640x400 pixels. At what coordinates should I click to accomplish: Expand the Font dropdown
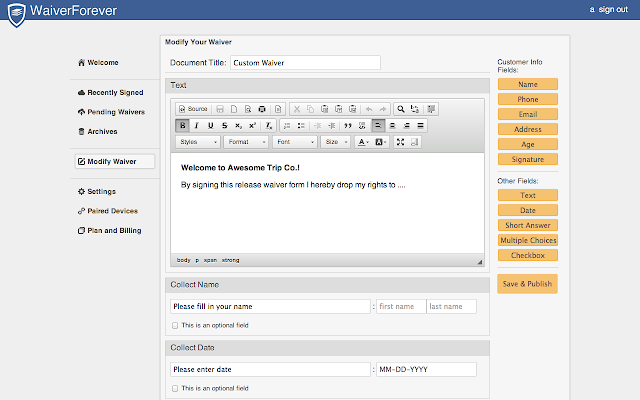point(294,142)
